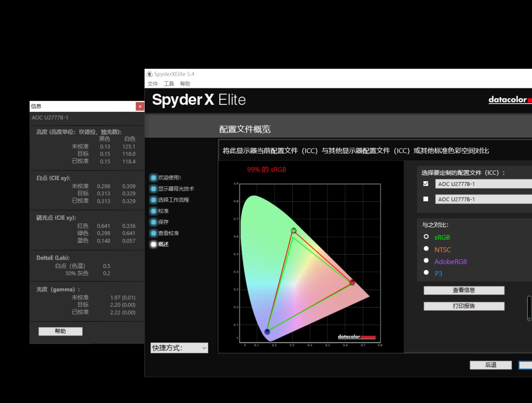Open the 快捷方式 dropdown
Screen dimensions: 532x403
pos(179,348)
